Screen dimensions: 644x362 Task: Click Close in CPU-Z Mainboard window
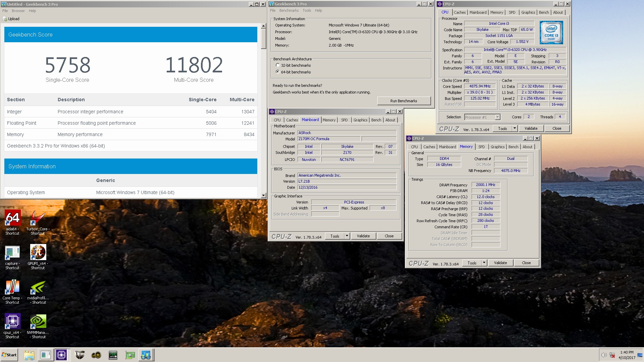(x=389, y=236)
